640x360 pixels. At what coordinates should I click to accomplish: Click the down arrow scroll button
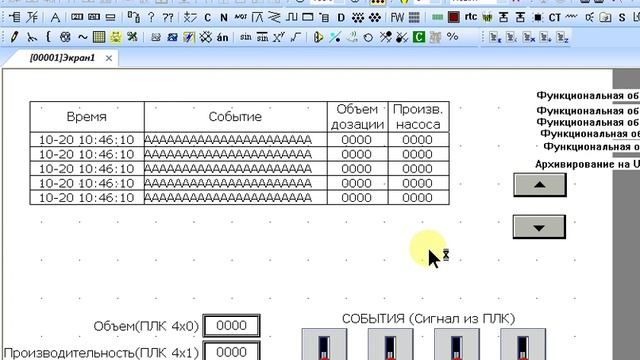pyautogui.click(x=539, y=227)
